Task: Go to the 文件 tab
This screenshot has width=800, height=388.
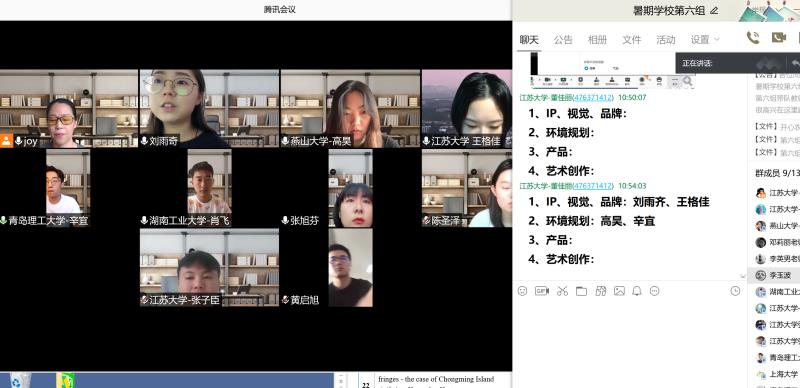Action: 632,40
